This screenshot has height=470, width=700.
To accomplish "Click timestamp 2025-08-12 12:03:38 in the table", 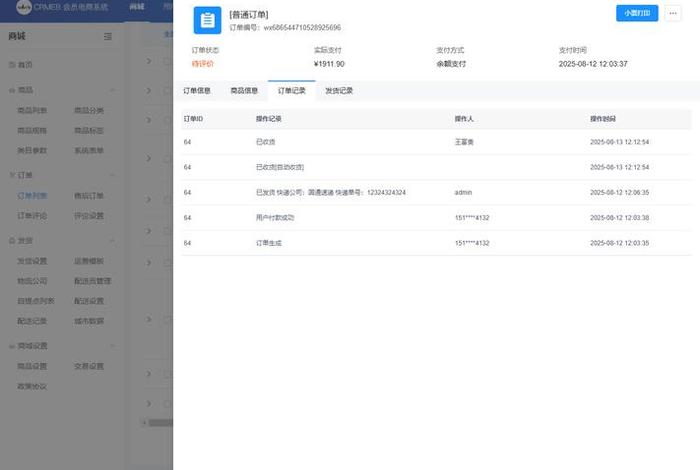I will coord(620,218).
